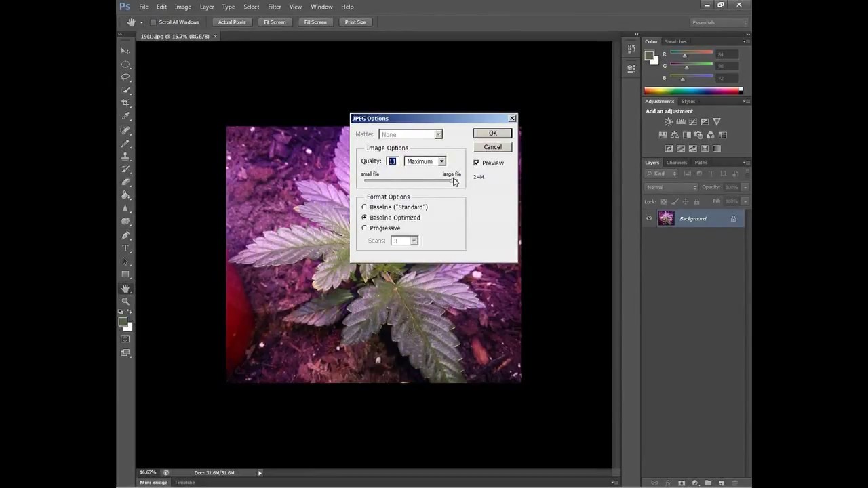The image size is (868, 488).
Task: Hide the Background layer visibility eye
Action: click(x=649, y=218)
